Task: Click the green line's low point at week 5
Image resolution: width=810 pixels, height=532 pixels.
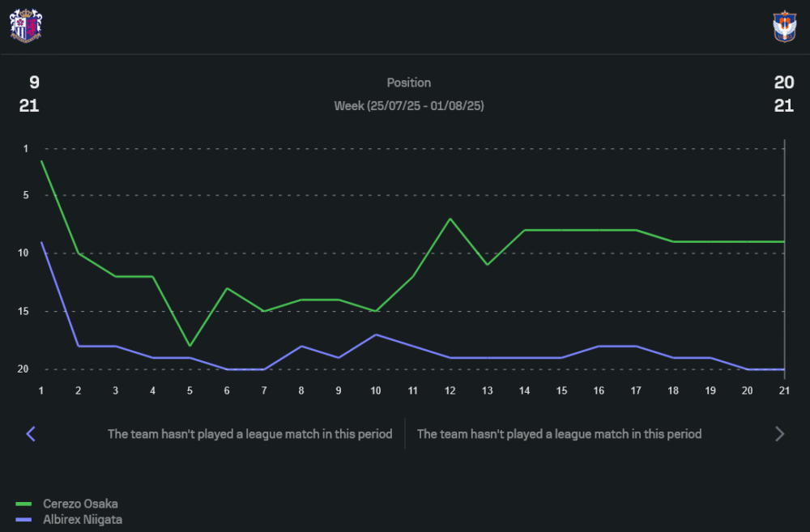Action: click(x=190, y=346)
